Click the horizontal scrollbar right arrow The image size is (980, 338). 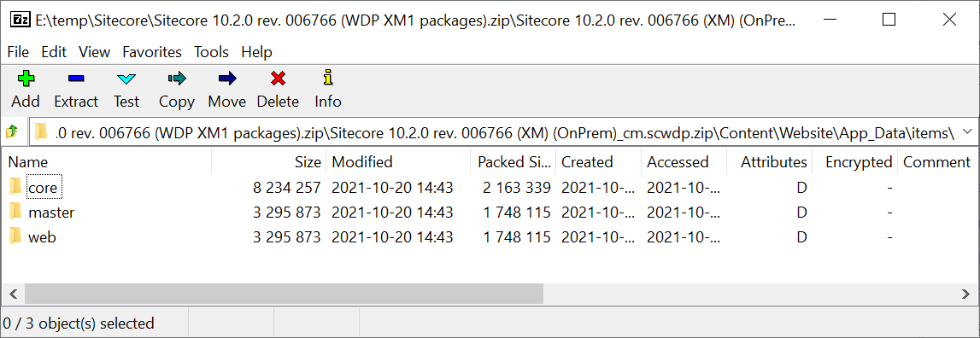966,293
